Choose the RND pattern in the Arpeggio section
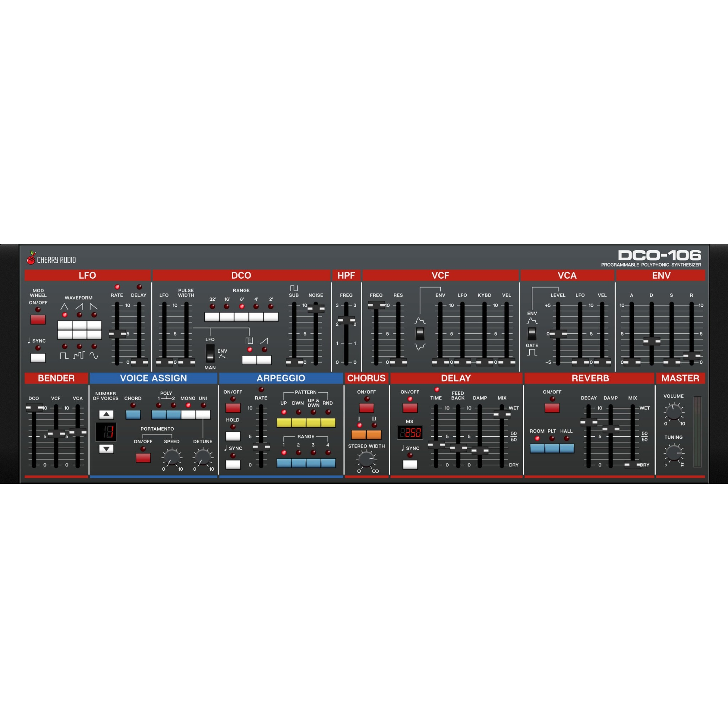Viewport: 728px width, 728px height. (328, 423)
